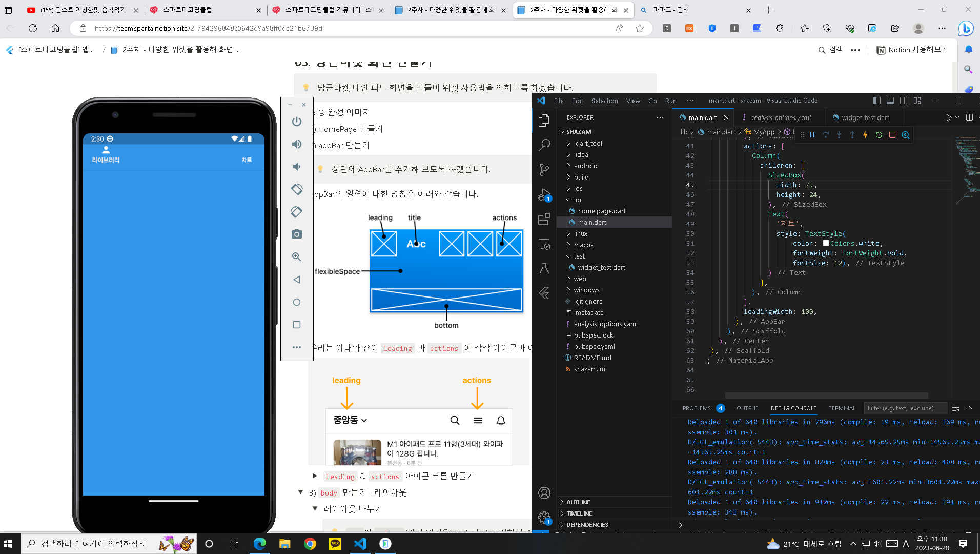Switch to the YouTube browser tab

coord(82,10)
